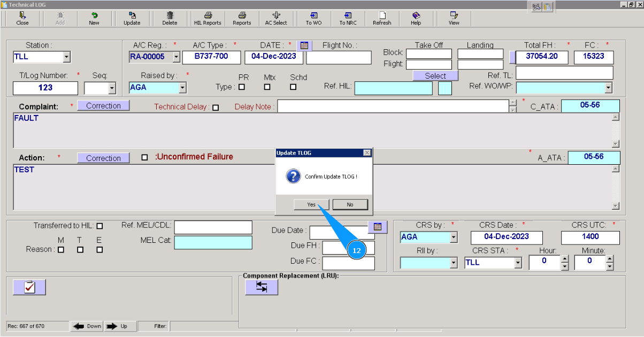Screen dimensions: 644x337
Task: Check the T reason checkbox
Action: coord(80,250)
